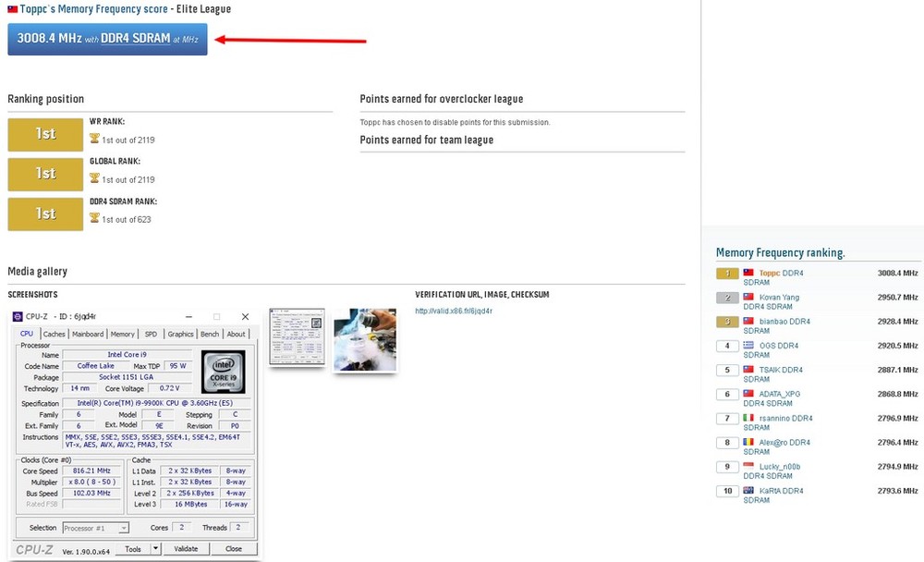
Task: Click the Italian flag beside rsannino
Action: (x=749, y=418)
